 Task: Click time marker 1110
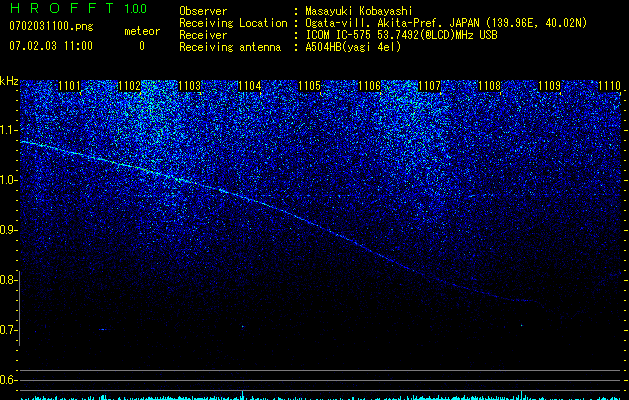[x=609, y=86]
